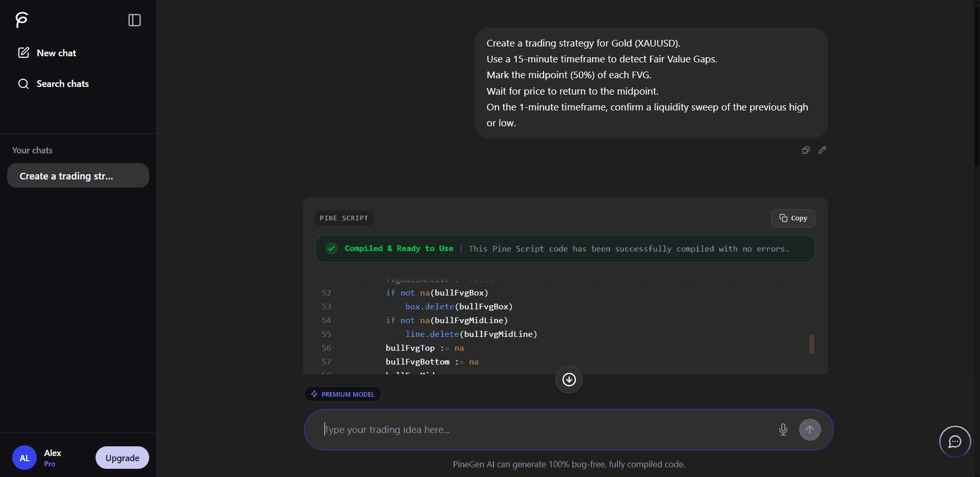Click the green compiled checkmark icon
The image size is (980, 477).
pyautogui.click(x=332, y=248)
